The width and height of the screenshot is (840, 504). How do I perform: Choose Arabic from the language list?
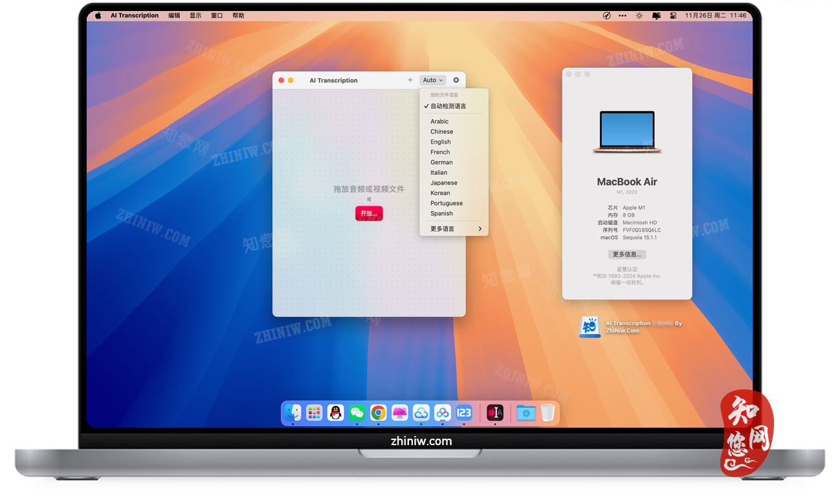tap(439, 122)
